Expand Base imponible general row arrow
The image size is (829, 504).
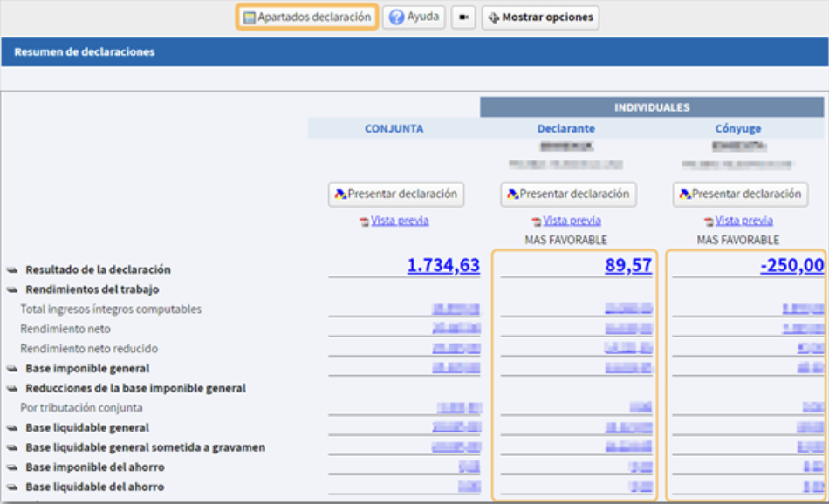[x=12, y=369]
